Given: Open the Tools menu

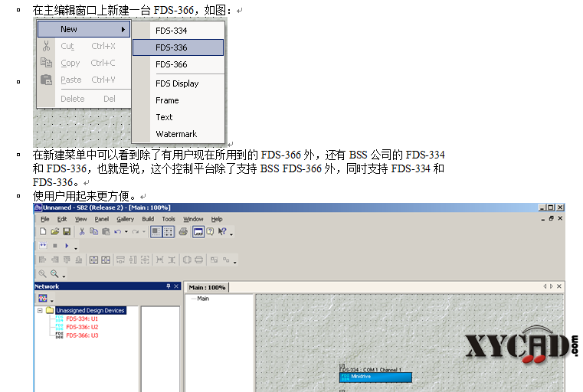Looking at the screenshot, I should point(169,219).
